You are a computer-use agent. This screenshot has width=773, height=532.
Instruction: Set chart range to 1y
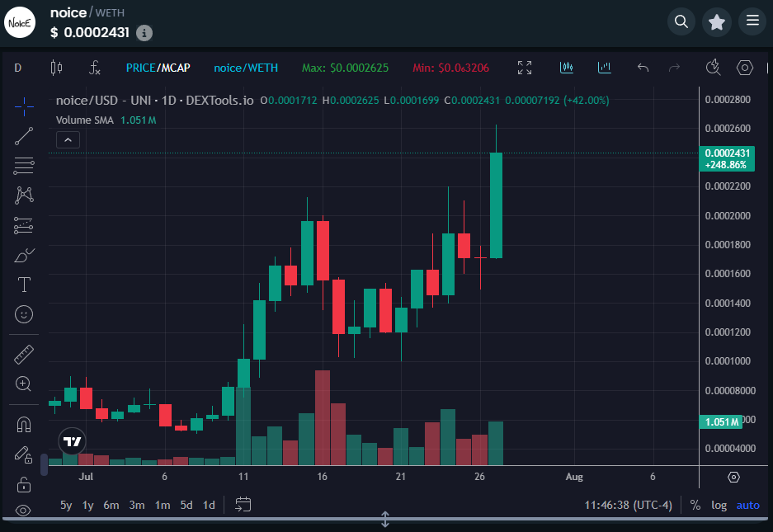pos(87,506)
